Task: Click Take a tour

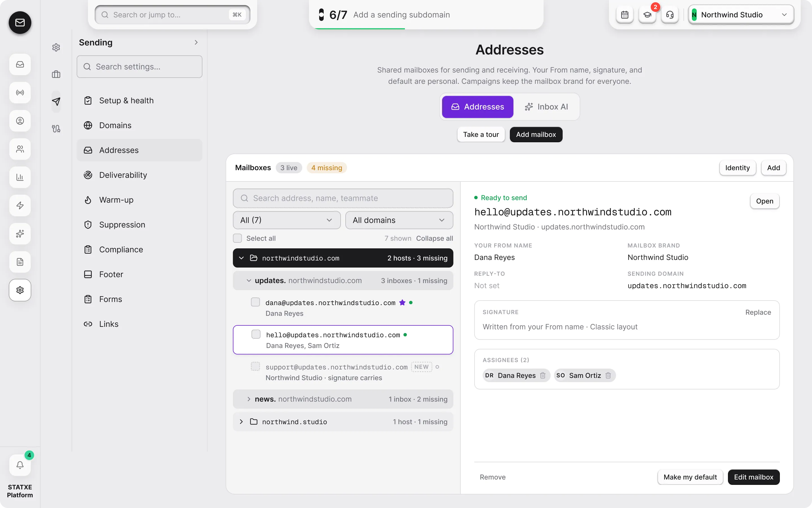Action: tap(481, 134)
